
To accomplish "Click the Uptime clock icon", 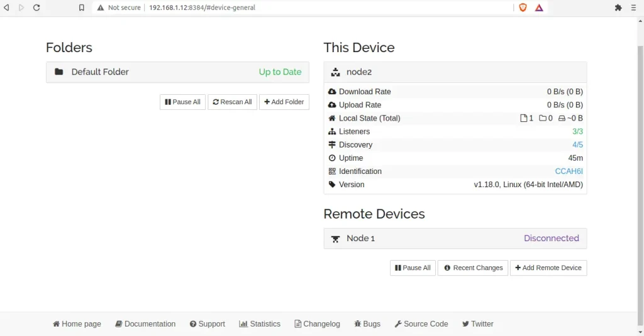I will point(332,158).
